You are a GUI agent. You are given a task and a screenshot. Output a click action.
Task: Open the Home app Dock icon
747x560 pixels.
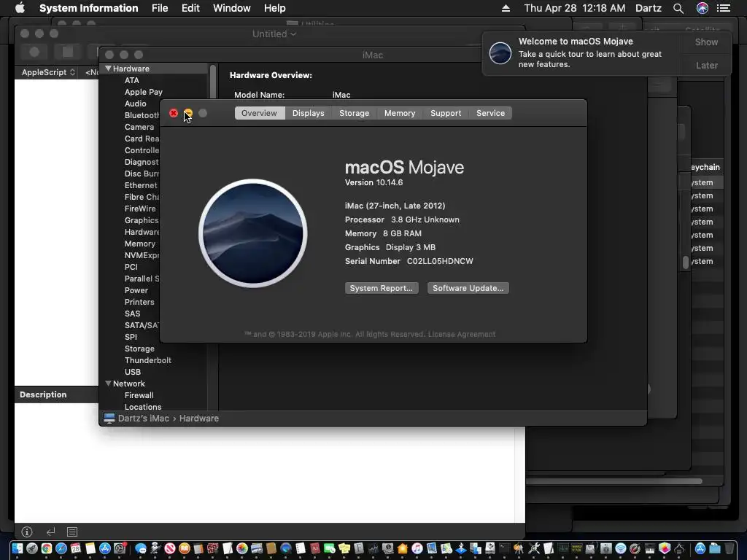click(403, 548)
